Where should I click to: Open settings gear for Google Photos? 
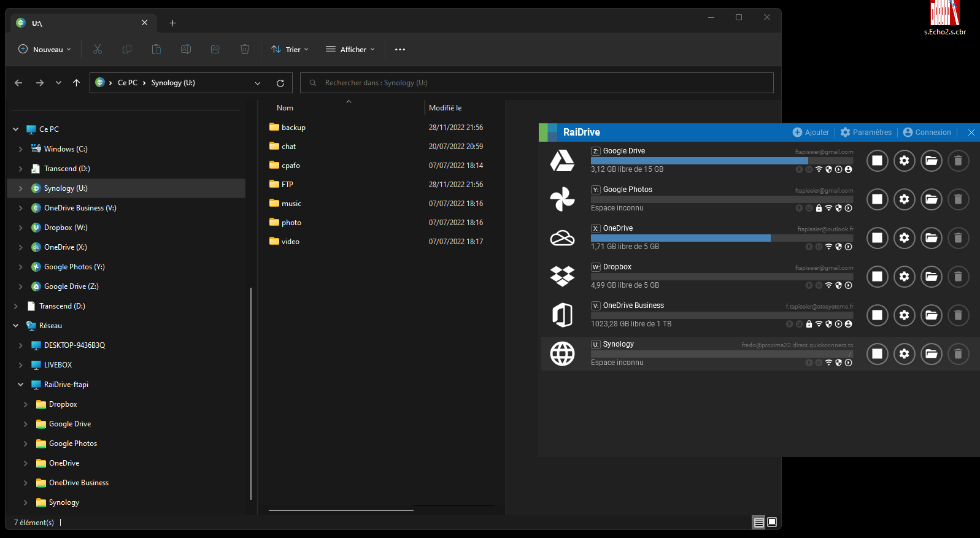click(x=905, y=199)
